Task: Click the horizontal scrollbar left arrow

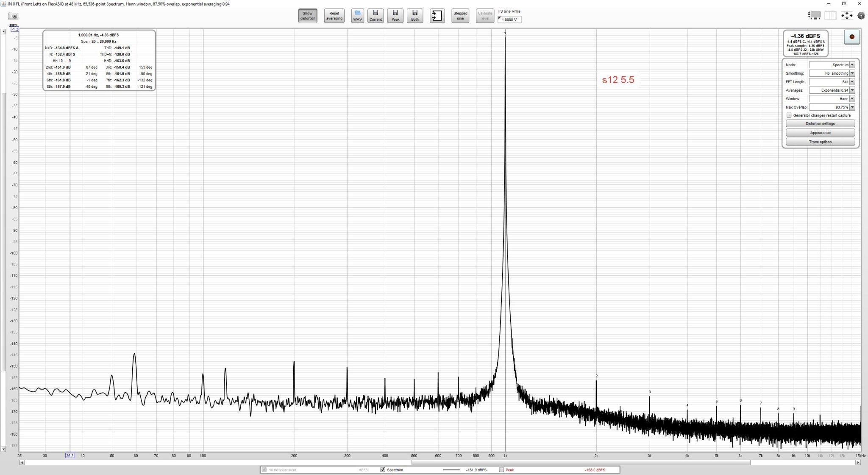Action: click(x=22, y=462)
